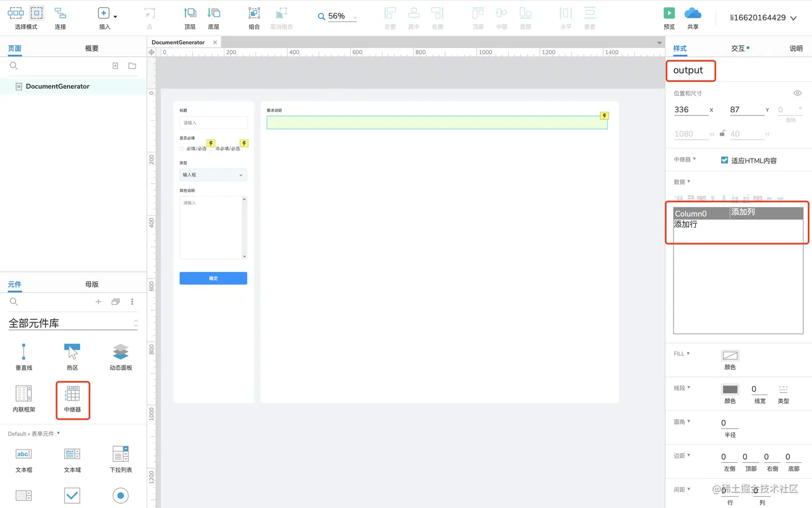Switch to the 说明 notes tab
The image size is (812, 508).
pos(796,48)
